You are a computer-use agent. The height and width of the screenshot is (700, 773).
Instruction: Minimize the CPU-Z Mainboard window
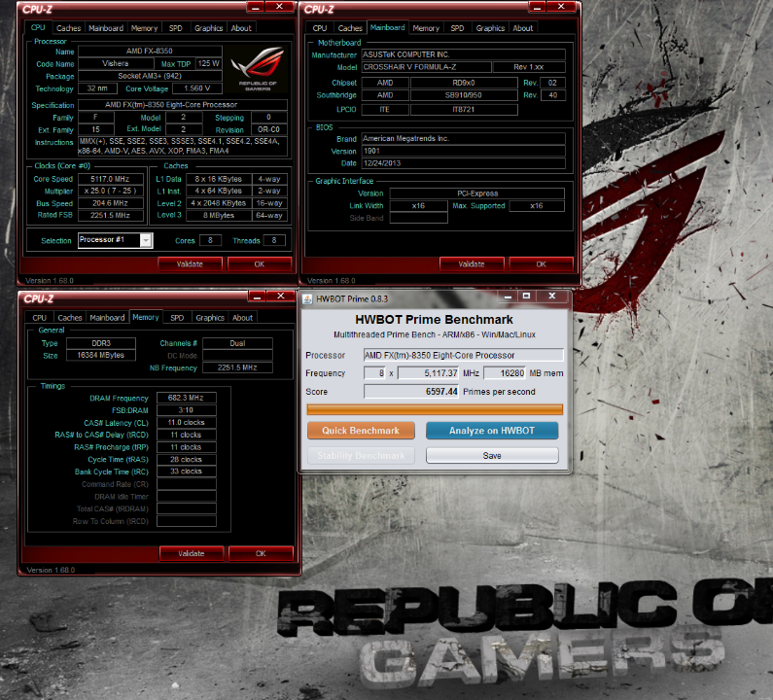537,7
